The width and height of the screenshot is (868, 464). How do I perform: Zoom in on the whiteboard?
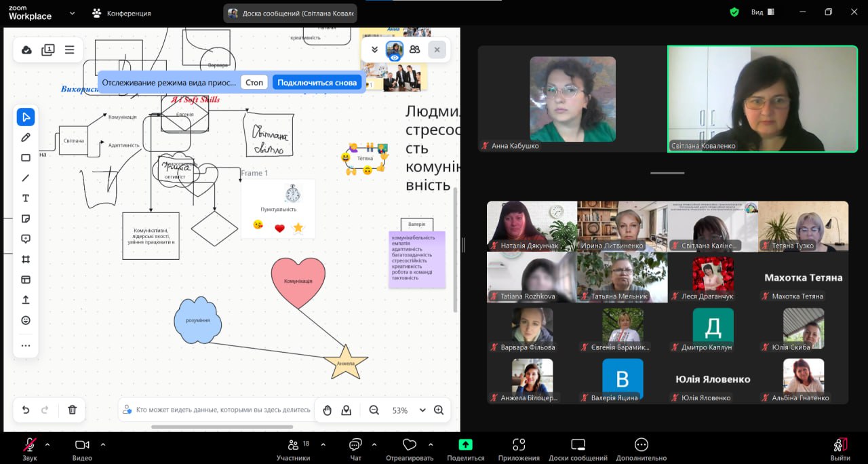coord(439,410)
